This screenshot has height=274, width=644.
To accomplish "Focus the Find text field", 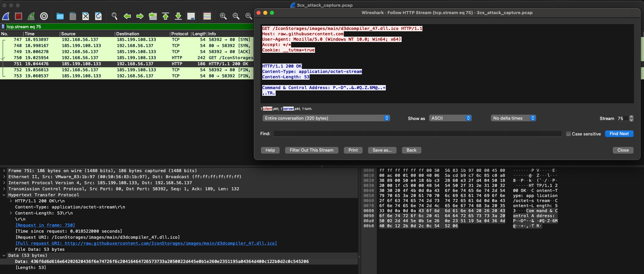I will click(417, 134).
